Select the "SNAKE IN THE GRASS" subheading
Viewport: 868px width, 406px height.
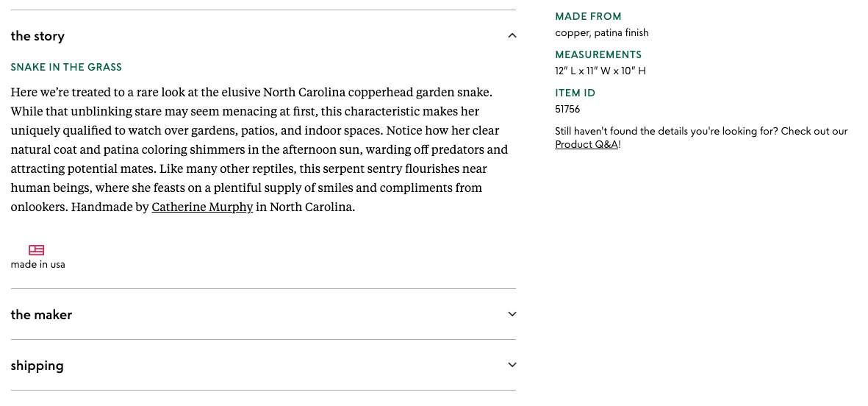pyautogui.click(x=66, y=67)
